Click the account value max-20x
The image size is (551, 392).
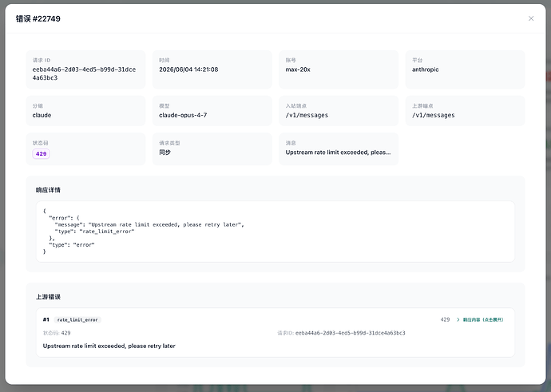pyautogui.click(x=298, y=69)
